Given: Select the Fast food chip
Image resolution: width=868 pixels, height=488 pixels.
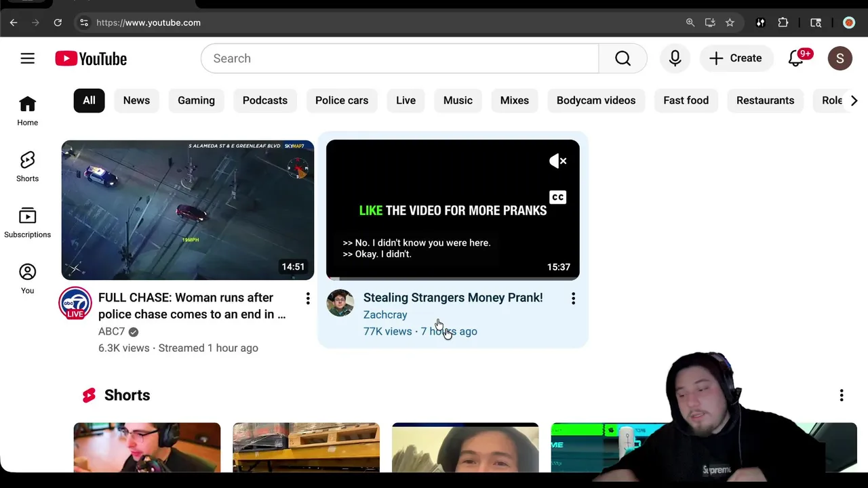Looking at the screenshot, I should (x=686, y=100).
